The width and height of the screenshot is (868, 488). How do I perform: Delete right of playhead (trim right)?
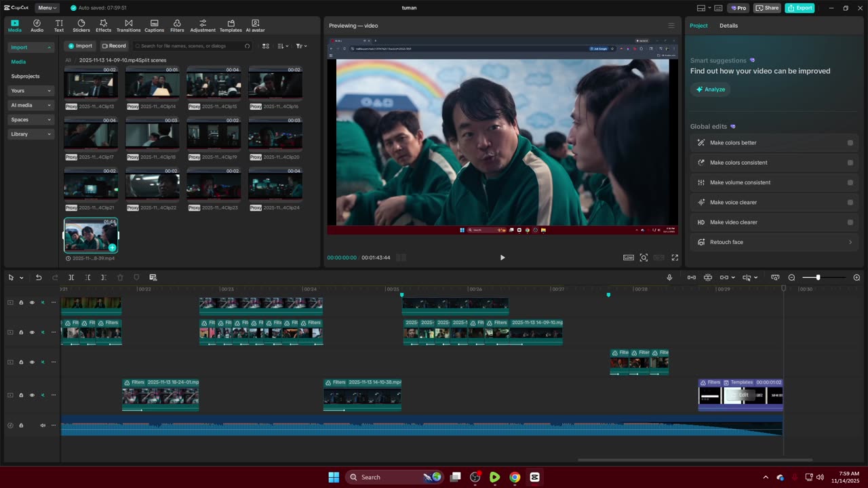click(x=103, y=277)
